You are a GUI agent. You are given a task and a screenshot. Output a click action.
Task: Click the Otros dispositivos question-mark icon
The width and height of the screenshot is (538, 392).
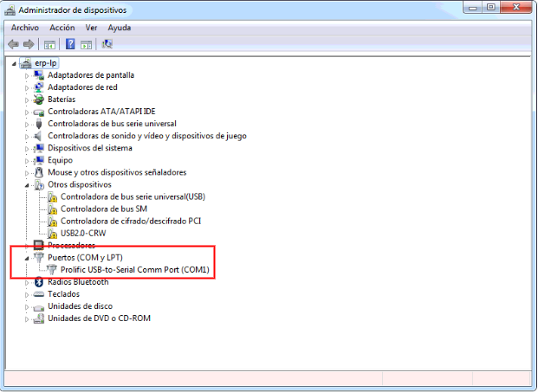39,185
